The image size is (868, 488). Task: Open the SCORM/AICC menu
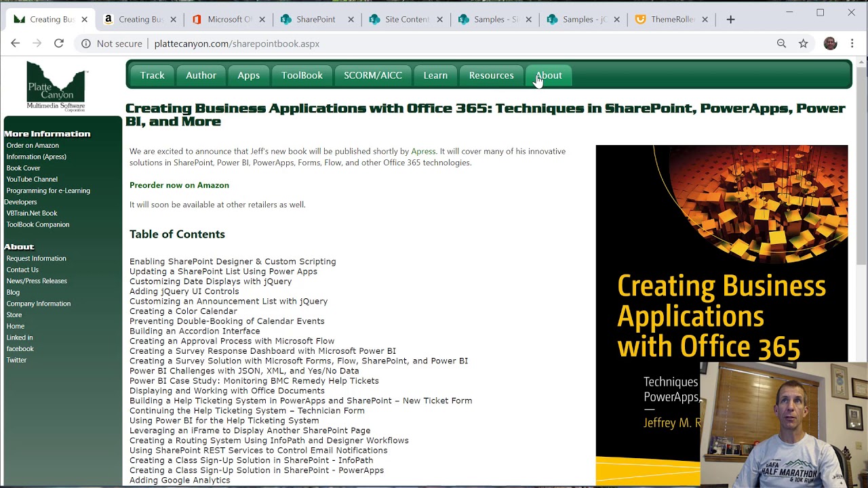[x=373, y=75]
